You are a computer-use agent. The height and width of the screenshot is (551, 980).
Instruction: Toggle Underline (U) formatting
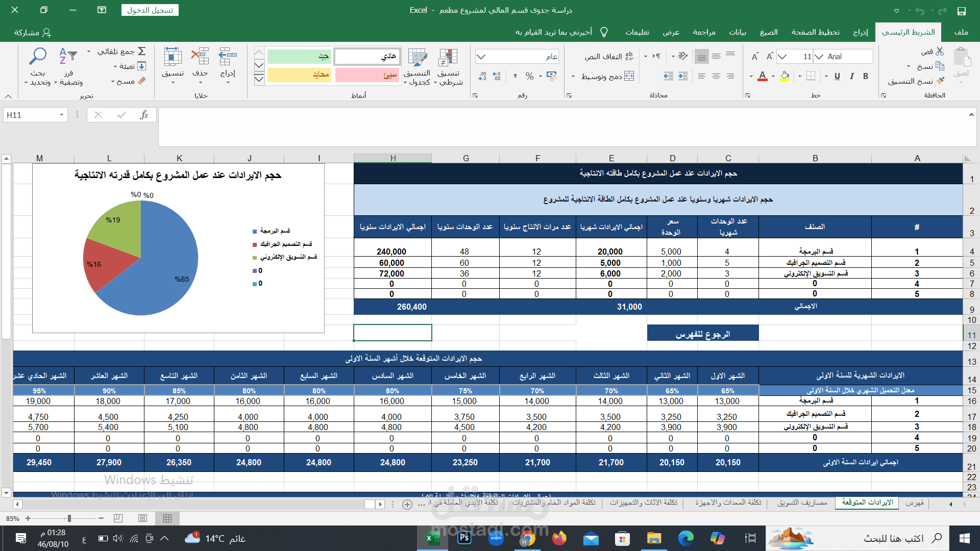pos(837,76)
